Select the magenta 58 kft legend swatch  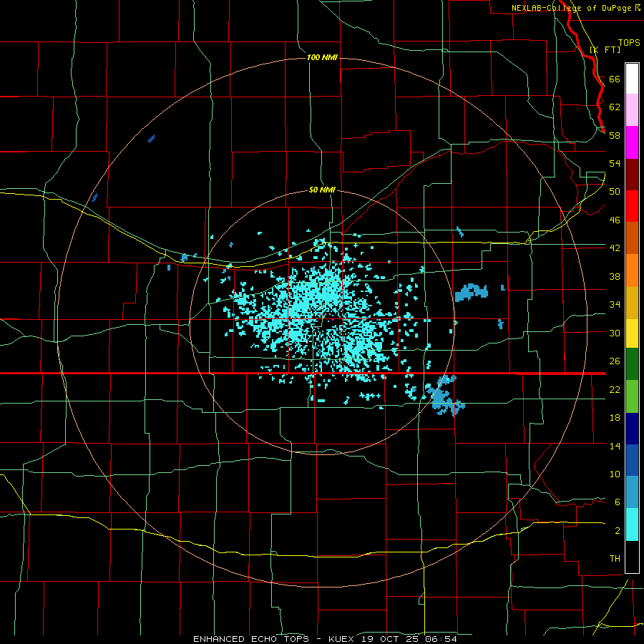[632, 142]
